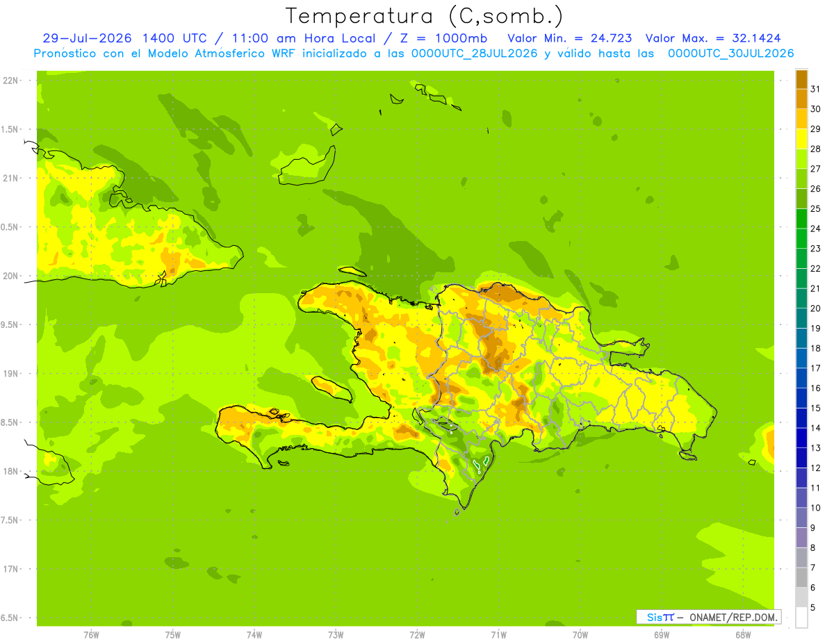This screenshot has width=834, height=644.
Task: Click the '0000UTC_30JUL2026' valid-until time
Action: coord(730,53)
